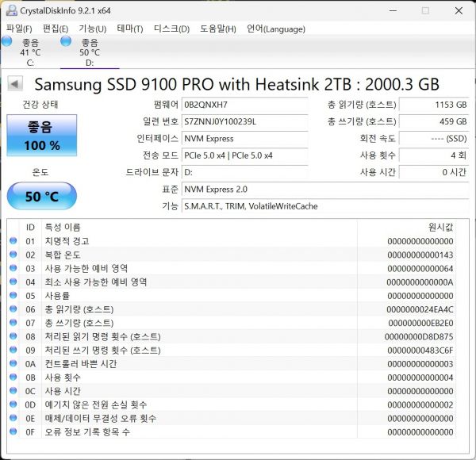The image size is (476, 460).
Task: Click power on hours value 0 시간
Action: click(x=434, y=172)
